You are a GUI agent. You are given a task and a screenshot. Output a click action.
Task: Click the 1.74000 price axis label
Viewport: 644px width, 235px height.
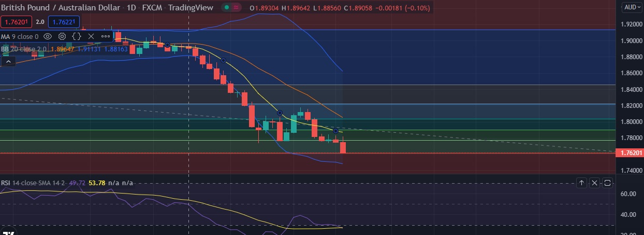pos(631,170)
